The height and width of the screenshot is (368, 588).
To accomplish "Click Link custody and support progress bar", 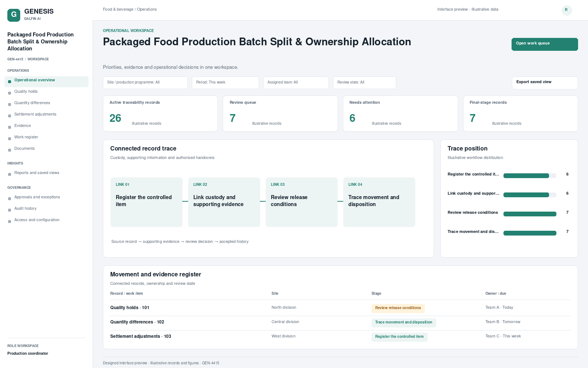I will click(x=530, y=195).
